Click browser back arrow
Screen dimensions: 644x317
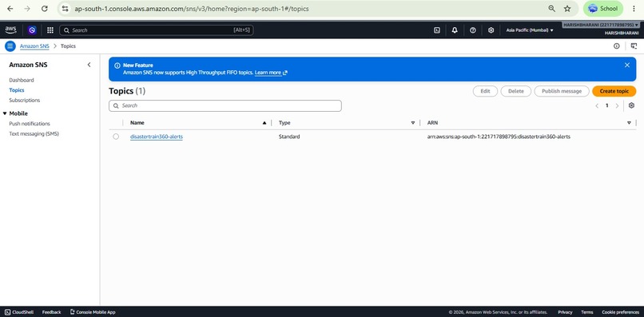click(10, 9)
